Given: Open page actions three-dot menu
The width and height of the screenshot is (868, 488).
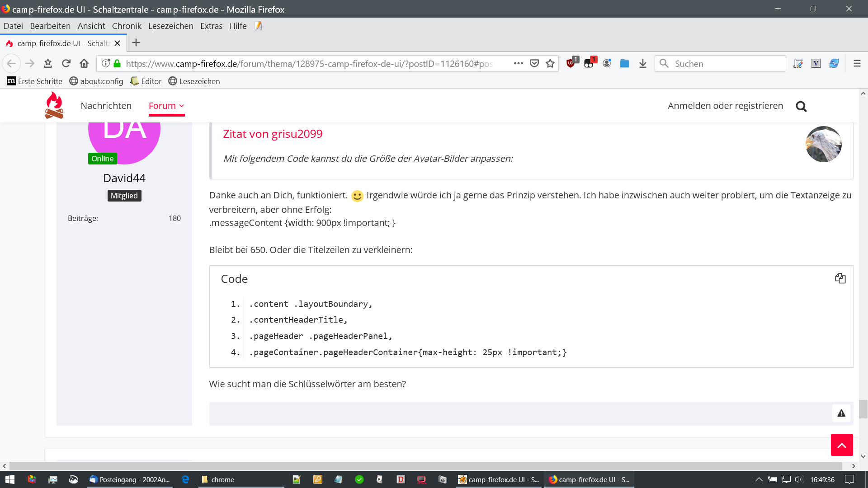Looking at the screenshot, I should [x=518, y=63].
